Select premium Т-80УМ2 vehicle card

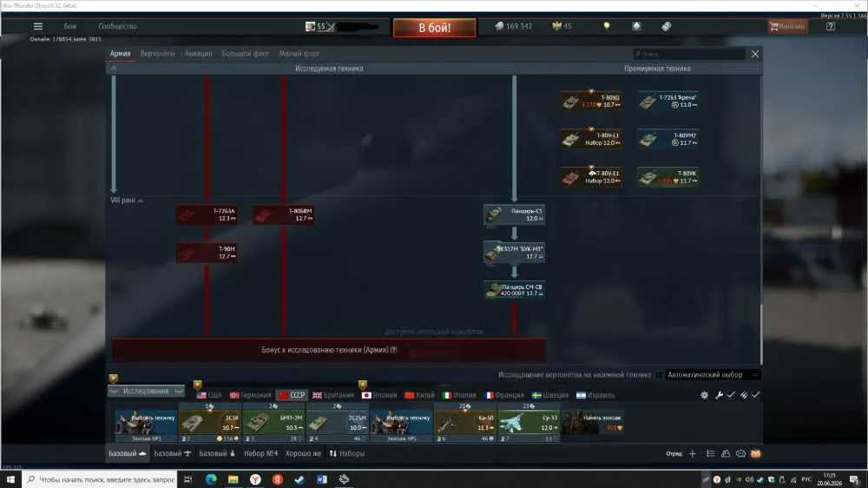[x=667, y=139]
